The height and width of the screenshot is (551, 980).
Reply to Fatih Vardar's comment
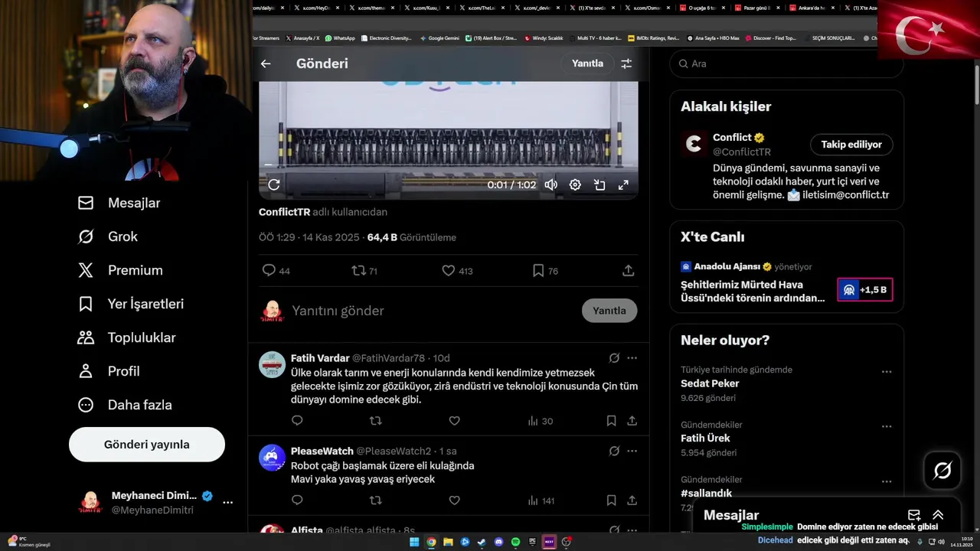tap(297, 420)
